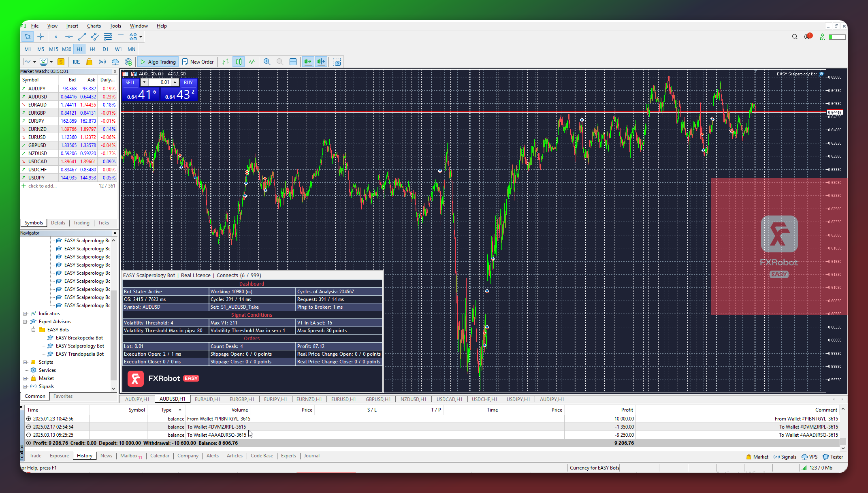This screenshot has width=868, height=493.
Task: Click the gold dollar trading icon
Action: click(x=61, y=62)
